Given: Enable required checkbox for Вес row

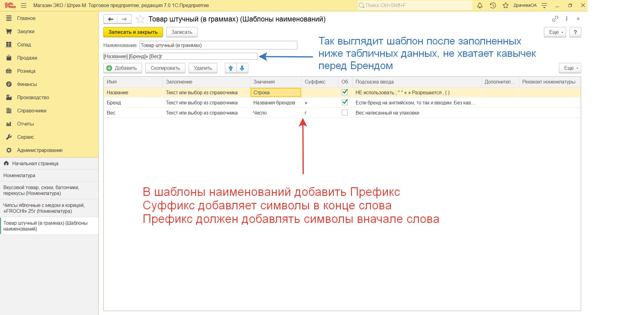Looking at the screenshot, I should pos(345,113).
